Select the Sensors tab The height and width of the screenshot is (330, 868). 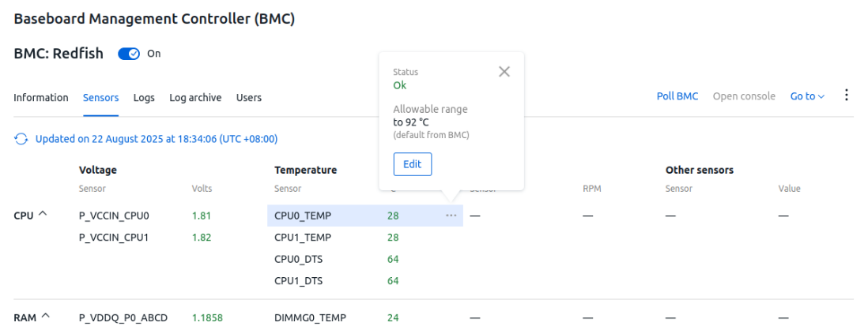coord(100,98)
